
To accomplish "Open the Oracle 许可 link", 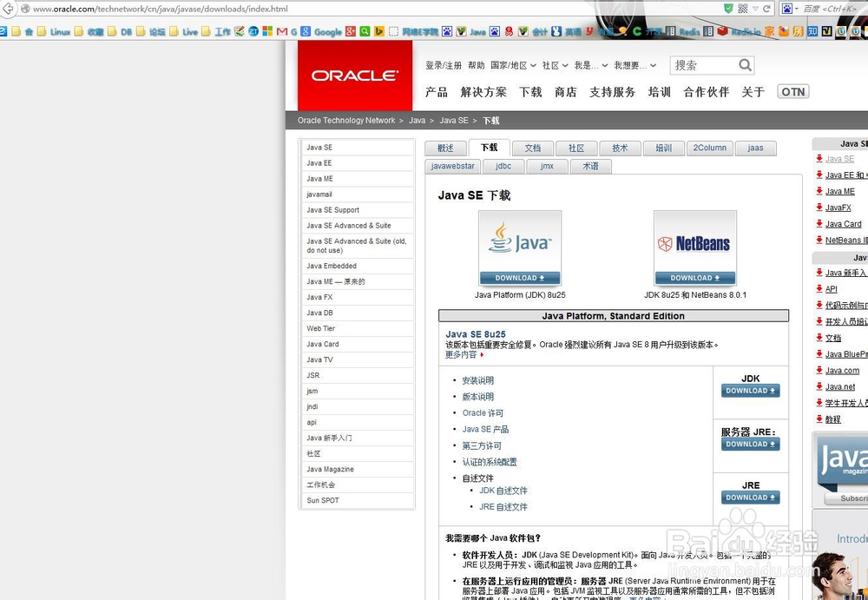I will point(483,413).
